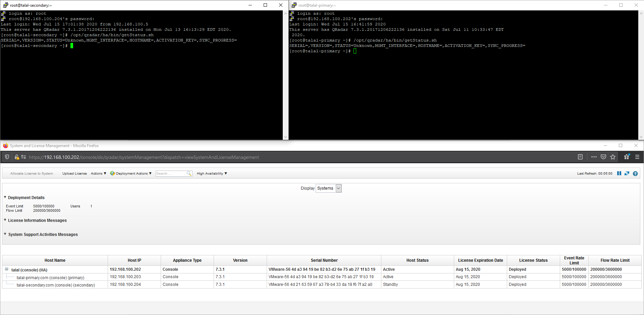Minimize the talal-primary PuTTY window
Viewport: 644px width, 315px height.
coord(606,5)
